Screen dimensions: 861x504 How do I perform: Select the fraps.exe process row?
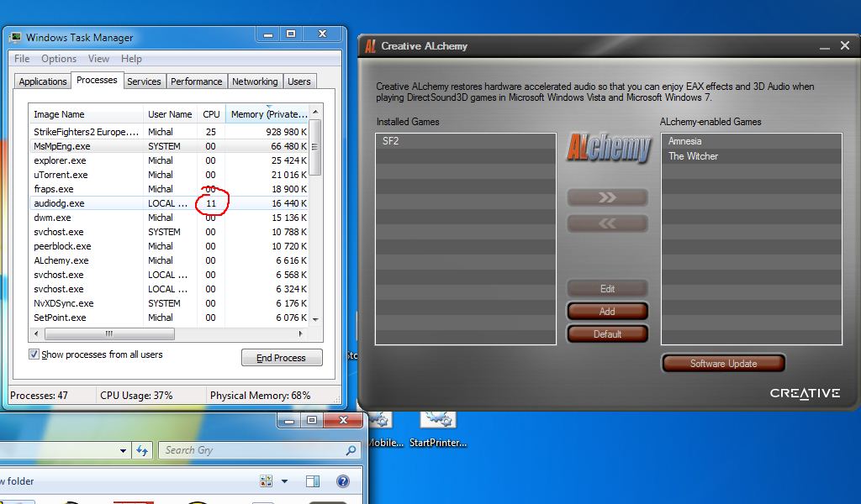click(169, 189)
